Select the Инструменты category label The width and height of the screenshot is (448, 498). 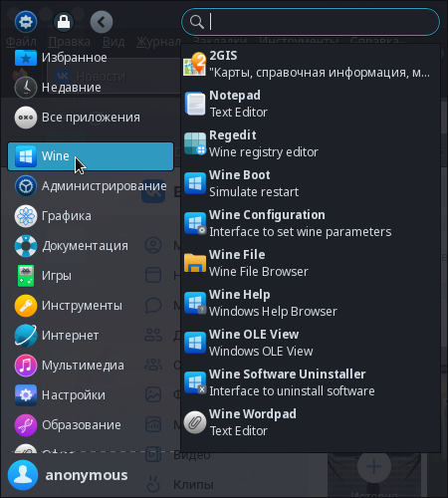82,306
